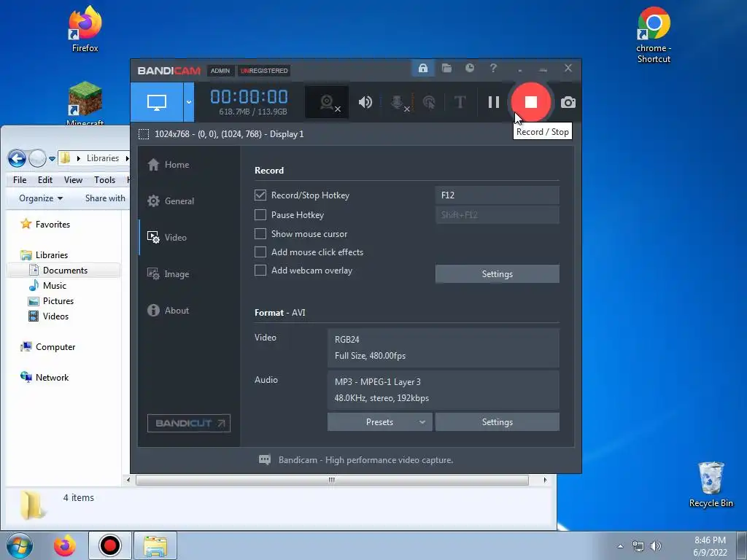The image size is (747, 560).
Task: Click the Back button in Explorer window
Action: (x=17, y=158)
